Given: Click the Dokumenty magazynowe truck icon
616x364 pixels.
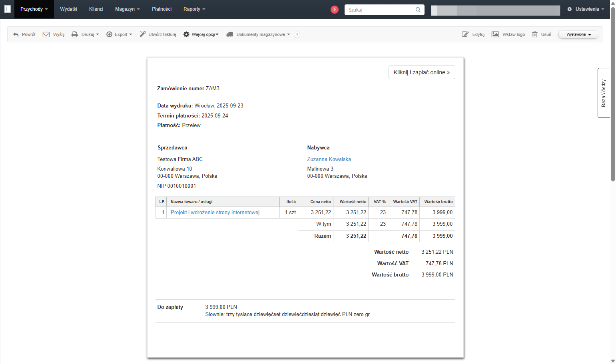Looking at the screenshot, I should (x=229, y=34).
